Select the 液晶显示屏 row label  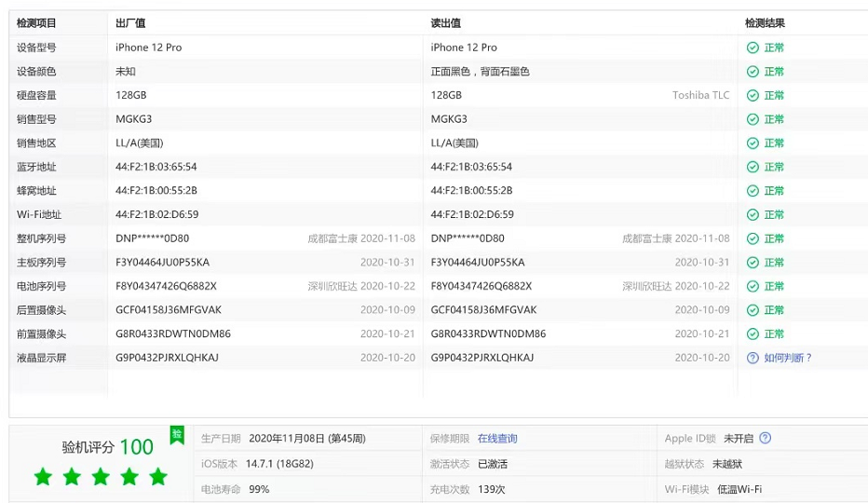[42, 358]
